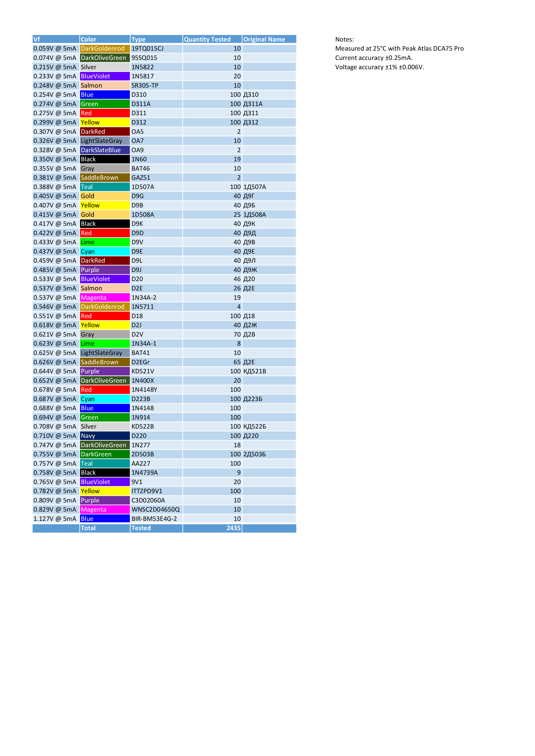Select the 1N5711 type cell
Viewport: 535px width, 756px height.
pos(157,306)
